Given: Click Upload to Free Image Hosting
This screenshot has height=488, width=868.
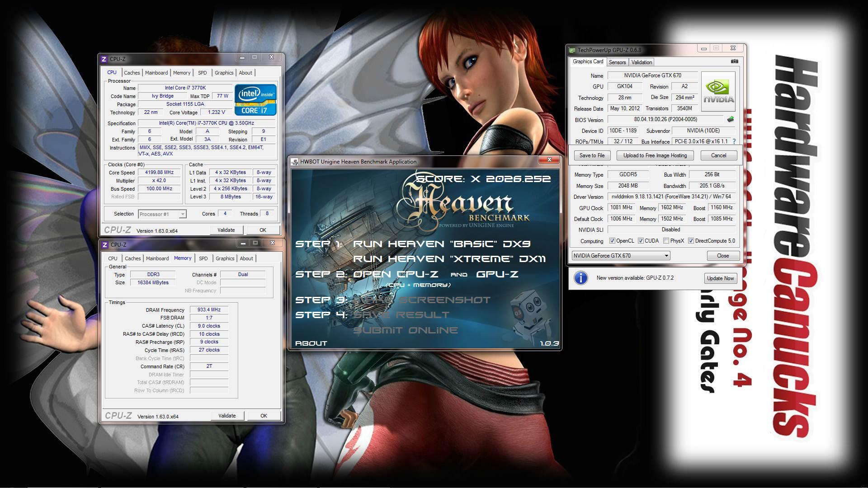Looking at the screenshot, I should [655, 155].
